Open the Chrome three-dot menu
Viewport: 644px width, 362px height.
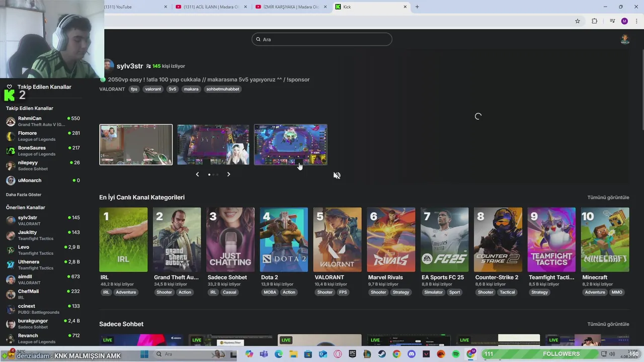click(x=637, y=21)
